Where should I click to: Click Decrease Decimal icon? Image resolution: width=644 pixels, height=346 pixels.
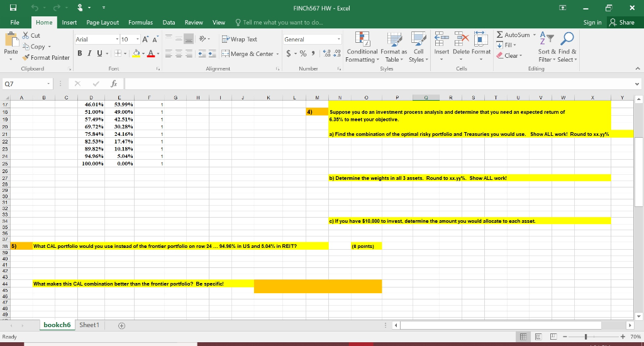tap(336, 53)
